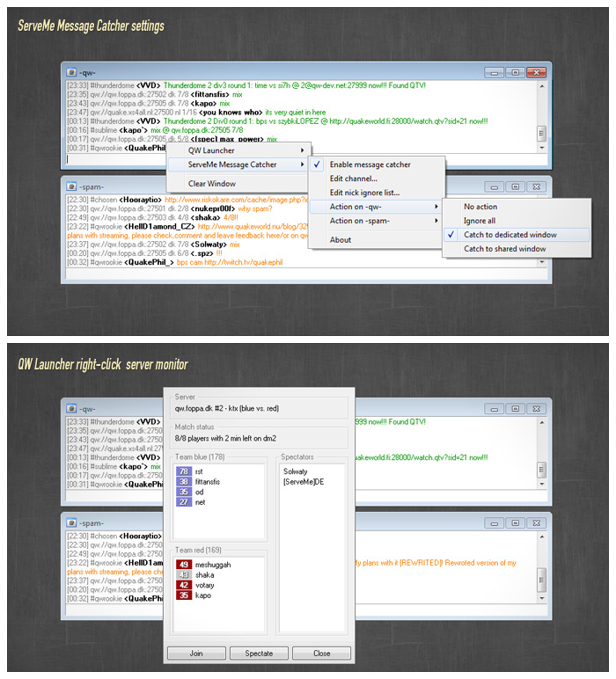Click the red score badge 49 beside meshuggah
This screenshot has height=679, width=616.
tap(184, 564)
